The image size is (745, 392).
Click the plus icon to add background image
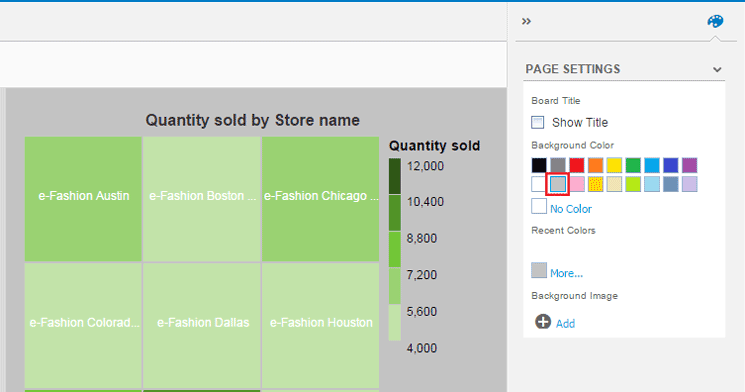point(543,322)
